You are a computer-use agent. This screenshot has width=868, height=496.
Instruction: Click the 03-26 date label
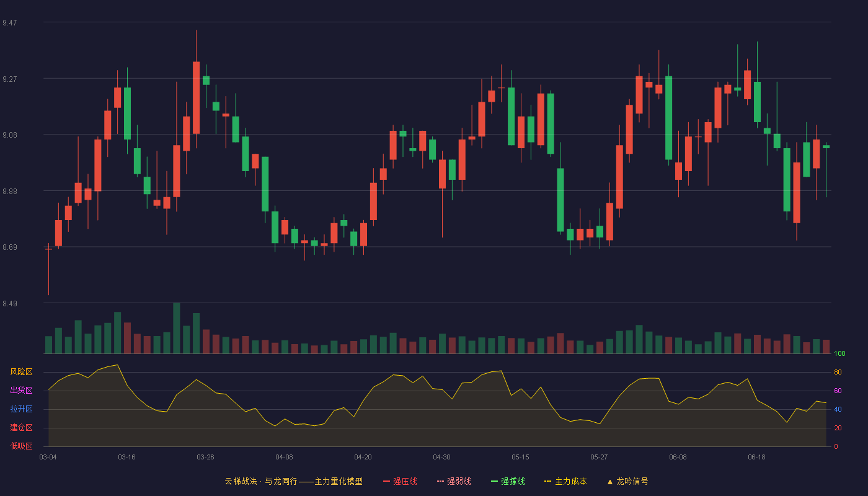205,457
